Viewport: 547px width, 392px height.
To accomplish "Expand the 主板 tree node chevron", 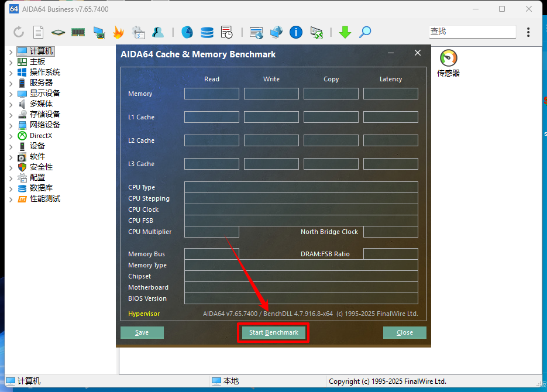I will [x=11, y=63].
